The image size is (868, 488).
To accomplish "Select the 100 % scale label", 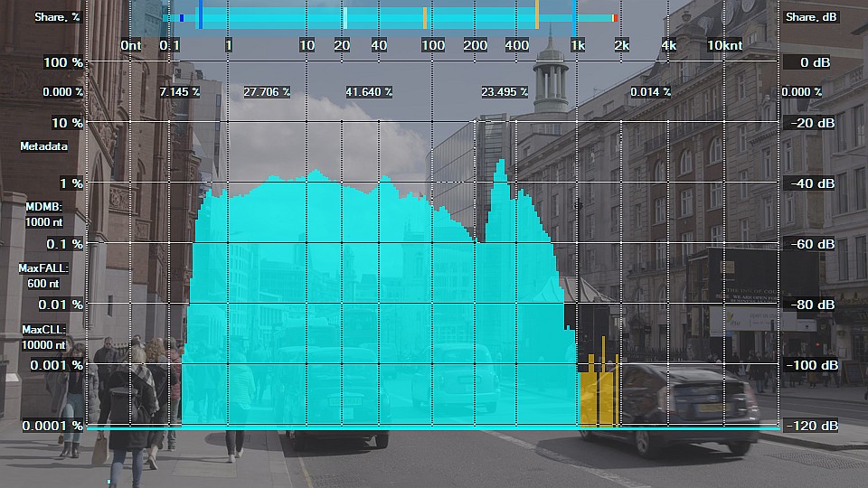I will 64,62.
